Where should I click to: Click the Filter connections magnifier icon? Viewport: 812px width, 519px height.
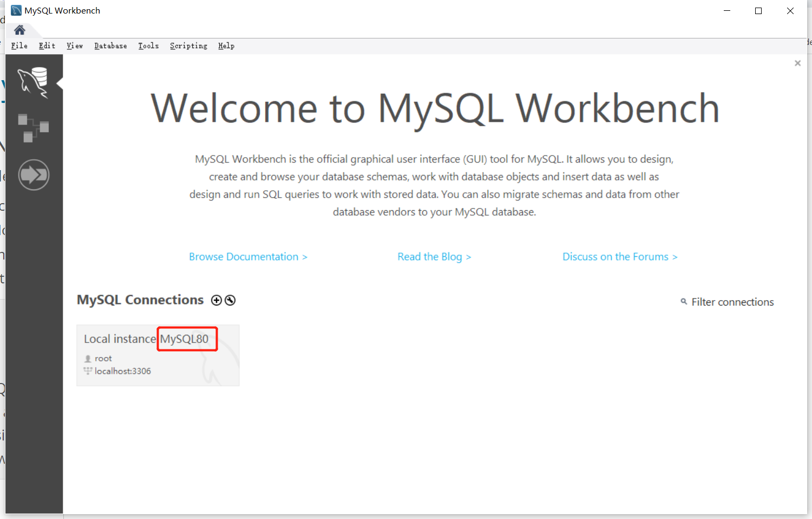click(684, 302)
